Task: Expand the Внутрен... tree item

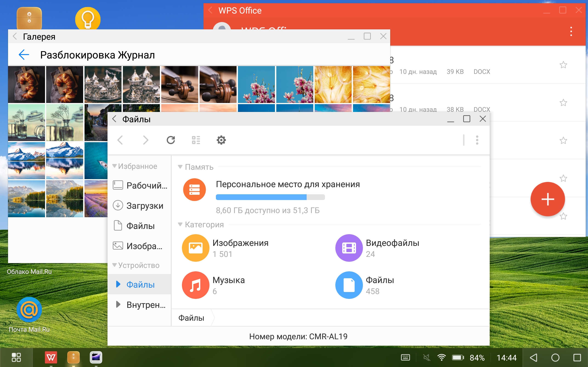Action: [x=118, y=304]
